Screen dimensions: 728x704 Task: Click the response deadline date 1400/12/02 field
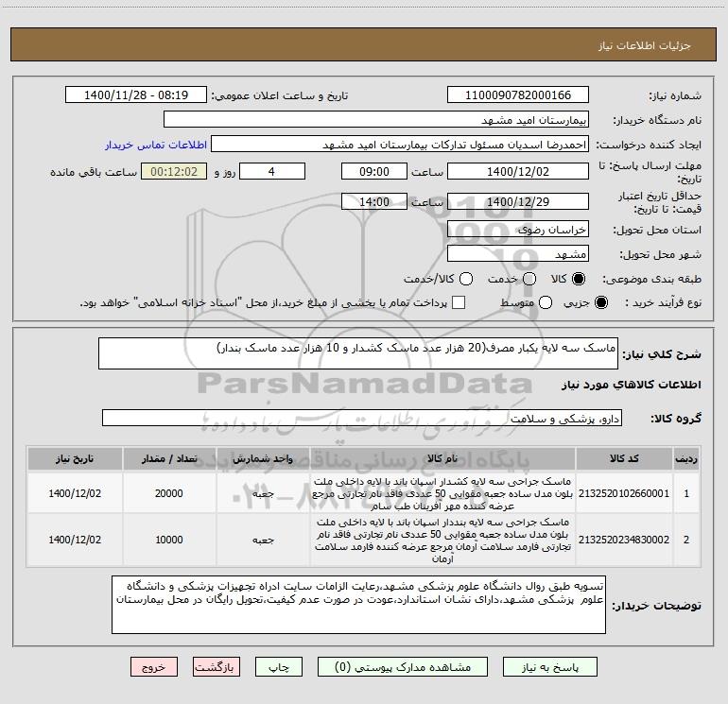click(x=518, y=171)
